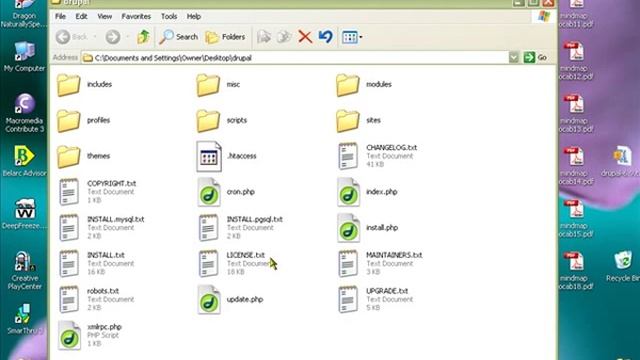
Task: Select the My Computer desktop icon
Action: coord(24,57)
